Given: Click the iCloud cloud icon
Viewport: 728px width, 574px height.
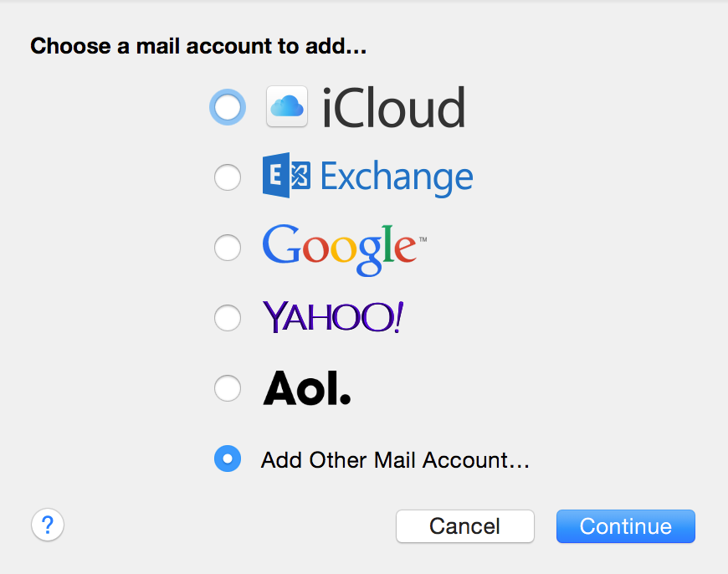Looking at the screenshot, I should [286, 106].
